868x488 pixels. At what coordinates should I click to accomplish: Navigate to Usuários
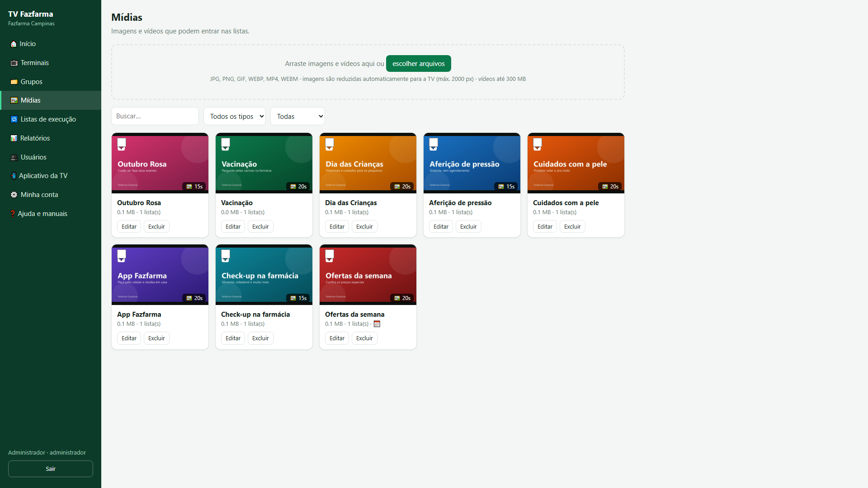[51, 157]
